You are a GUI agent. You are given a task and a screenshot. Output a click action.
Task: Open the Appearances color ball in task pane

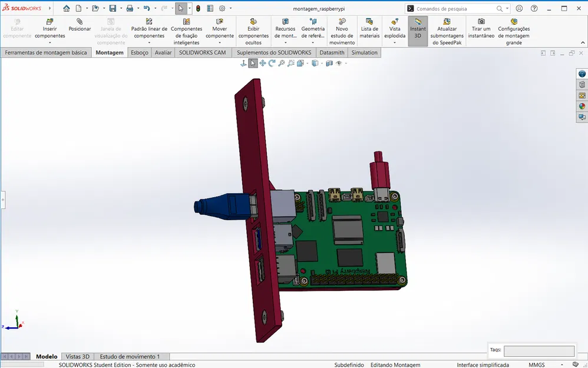tap(582, 107)
